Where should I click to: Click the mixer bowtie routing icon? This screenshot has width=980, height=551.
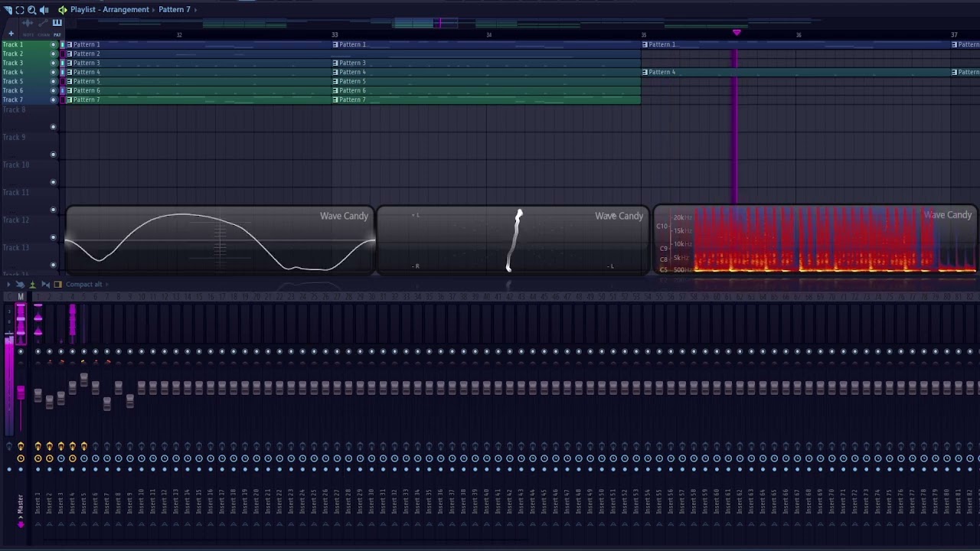click(45, 285)
